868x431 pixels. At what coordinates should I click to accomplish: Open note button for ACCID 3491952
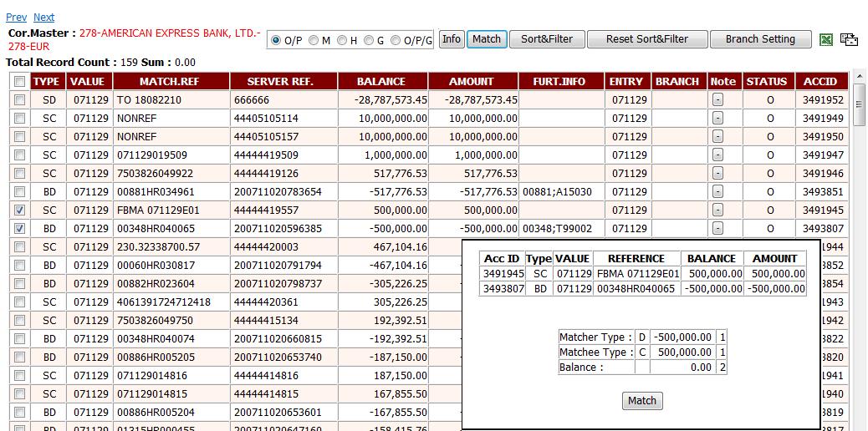click(x=717, y=100)
